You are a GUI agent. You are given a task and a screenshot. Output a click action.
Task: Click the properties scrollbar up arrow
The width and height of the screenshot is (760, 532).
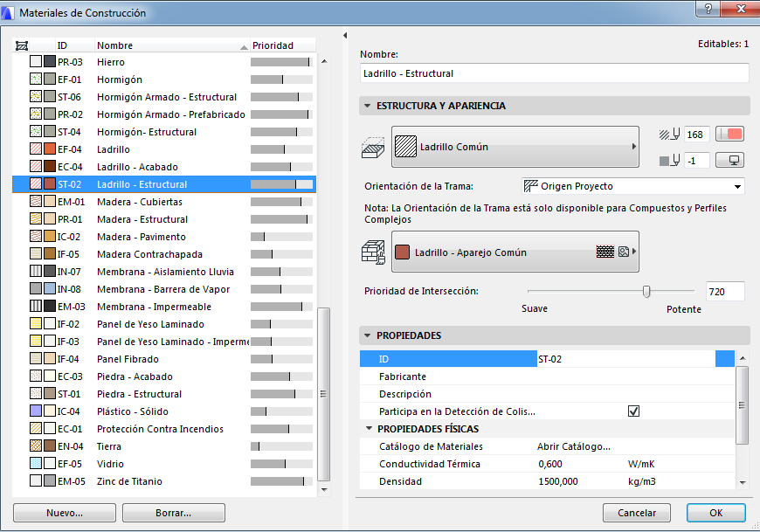(x=742, y=358)
